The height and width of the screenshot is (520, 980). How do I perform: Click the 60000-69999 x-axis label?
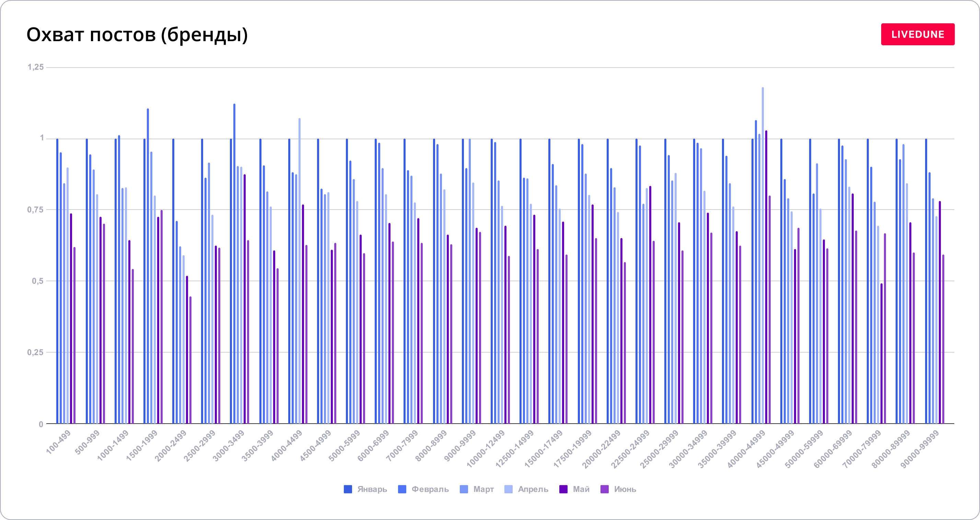833,449
